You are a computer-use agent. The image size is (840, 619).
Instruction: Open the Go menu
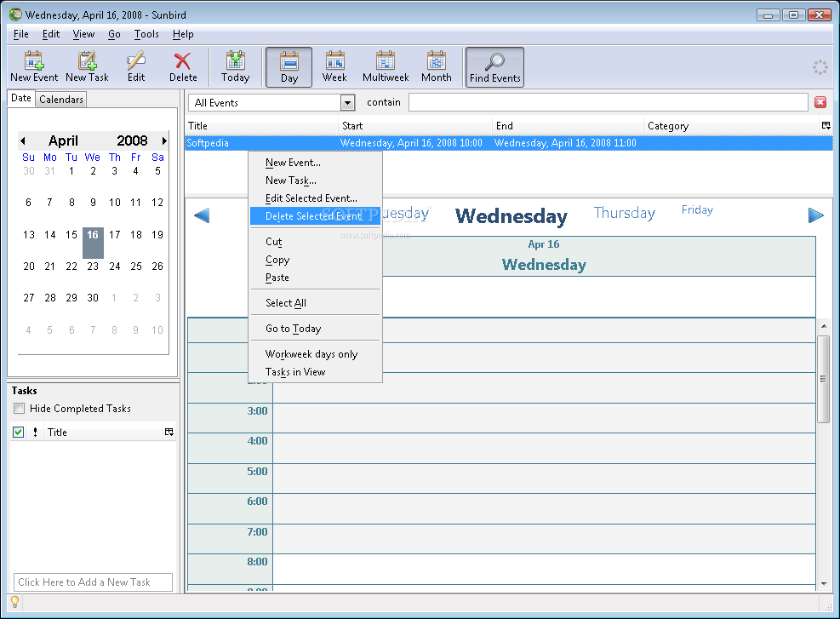tap(114, 34)
